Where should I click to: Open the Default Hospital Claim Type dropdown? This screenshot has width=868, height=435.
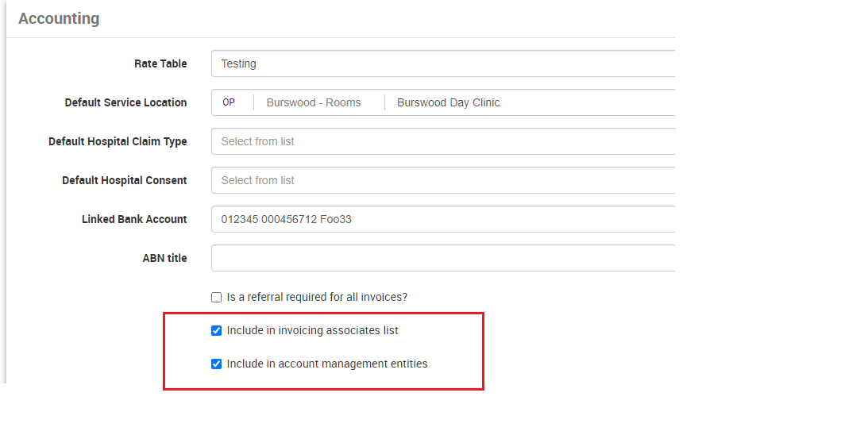coord(442,141)
